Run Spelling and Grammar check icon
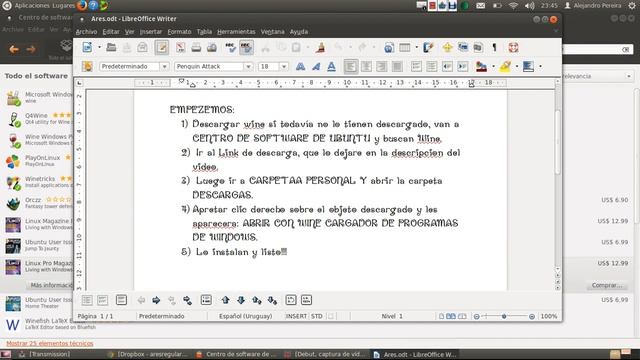Screen dimensions: 640x360 pyautogui.click(x=230, y=47)
